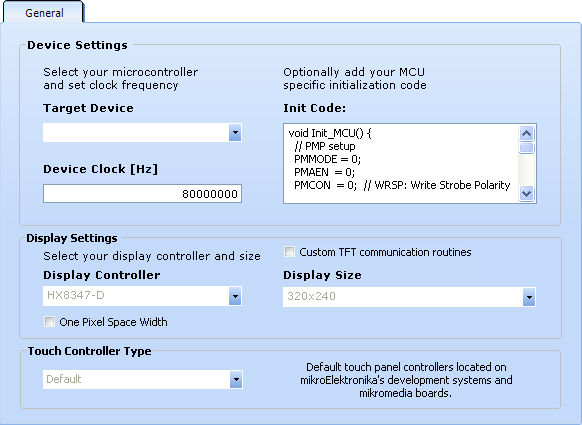The width and height of the screenshot is (582, 425).
Task: Enable Custom TFT communication routines checkbox
Action: coord(289,252)
